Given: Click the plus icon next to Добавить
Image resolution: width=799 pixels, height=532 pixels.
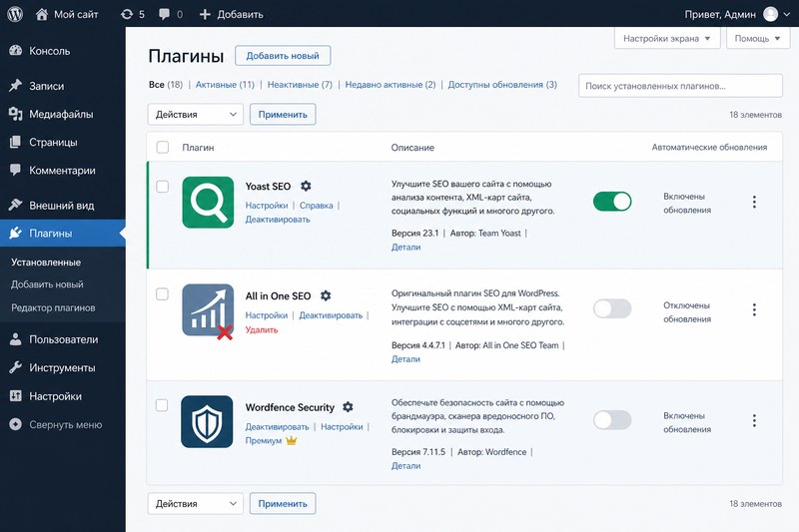Looking at the screenshot, I should [x=205, y=14].
